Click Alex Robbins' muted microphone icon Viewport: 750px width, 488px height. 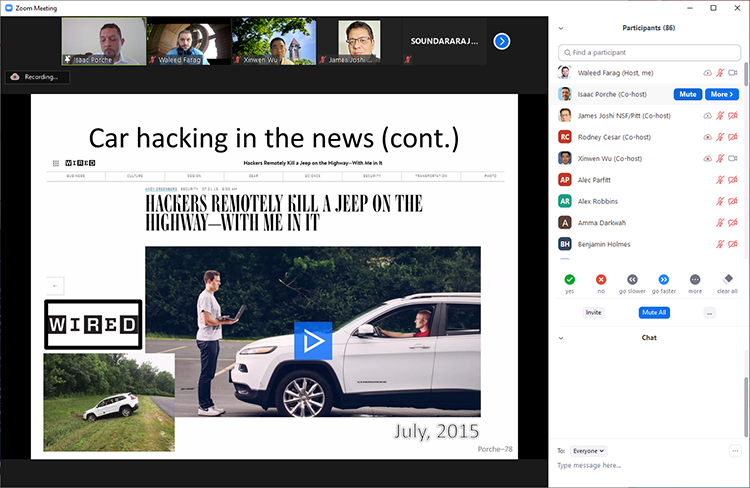coord(720,201)
